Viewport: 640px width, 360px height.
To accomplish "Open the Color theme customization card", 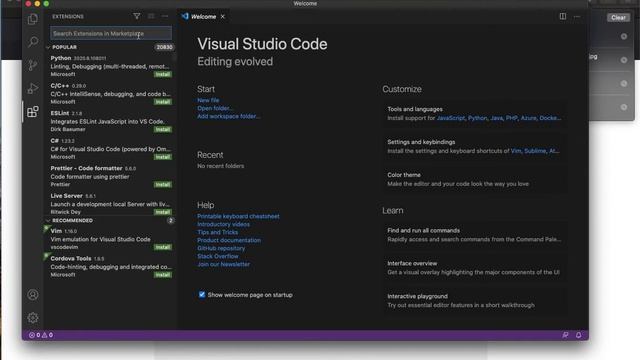I will point(474,179).
